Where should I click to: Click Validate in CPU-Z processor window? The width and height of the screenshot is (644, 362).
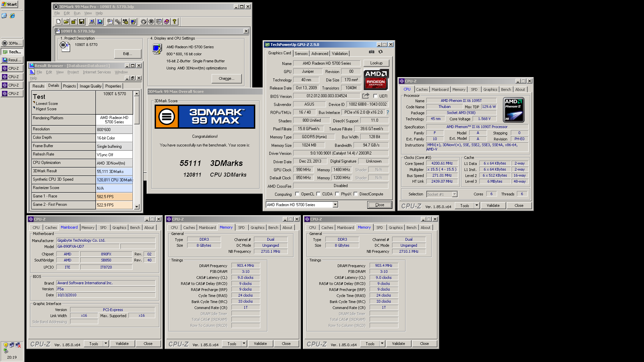[493, 205]
